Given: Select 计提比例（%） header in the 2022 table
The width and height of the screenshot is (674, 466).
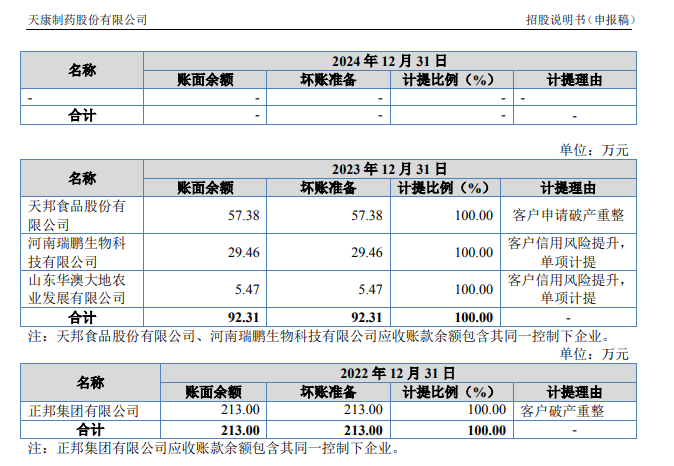Looking at the screenshot, I should click(x=448, y=392).
